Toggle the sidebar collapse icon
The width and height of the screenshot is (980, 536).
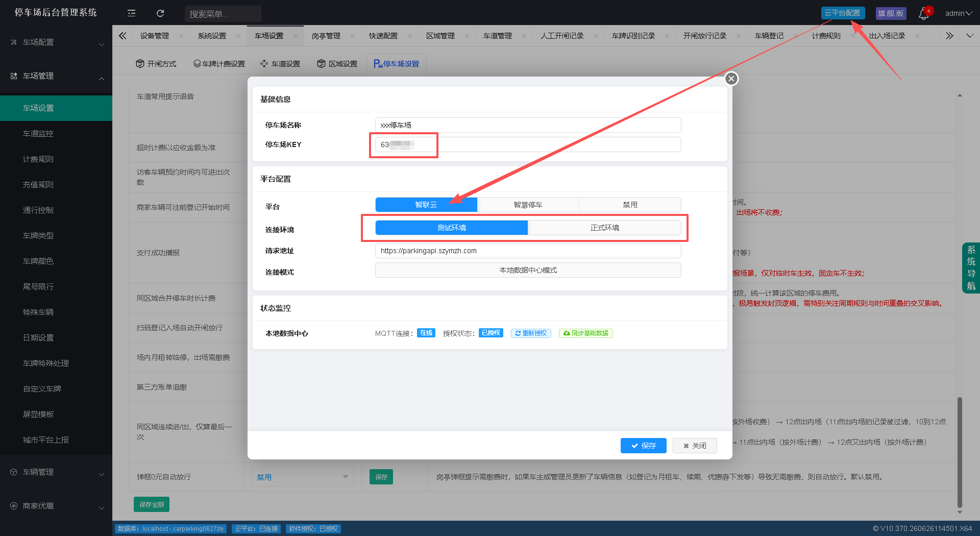[131, 13]
